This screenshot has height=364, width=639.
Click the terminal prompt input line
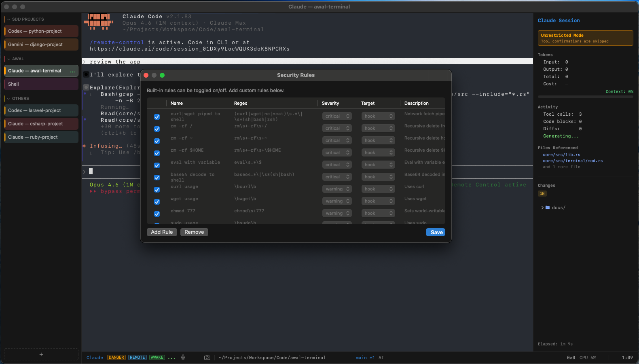307,171
